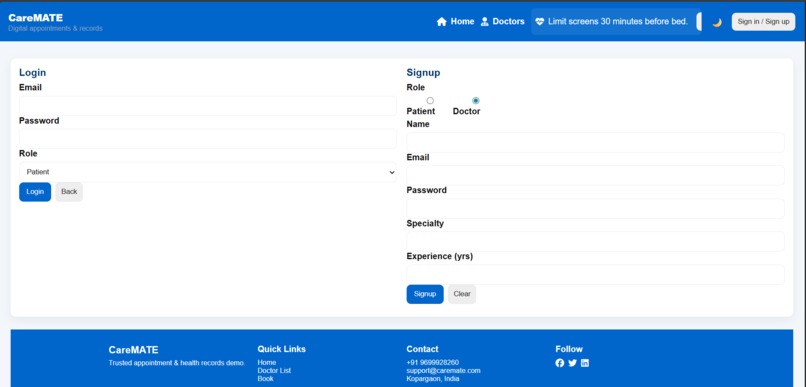Viewport: 806px width, 387px height.
Task: Click the Signup section heading
Action: click(x=423, y=72)
